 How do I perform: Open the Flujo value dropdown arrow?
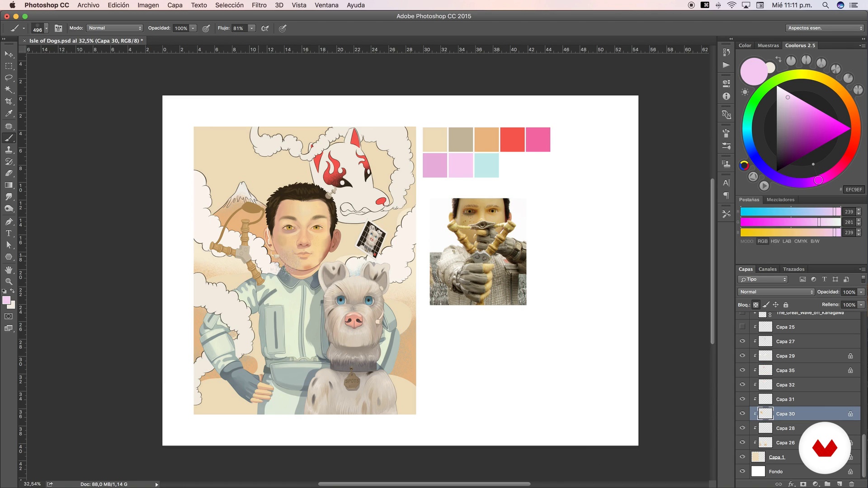pyautogui.click(x=252, y=28)
